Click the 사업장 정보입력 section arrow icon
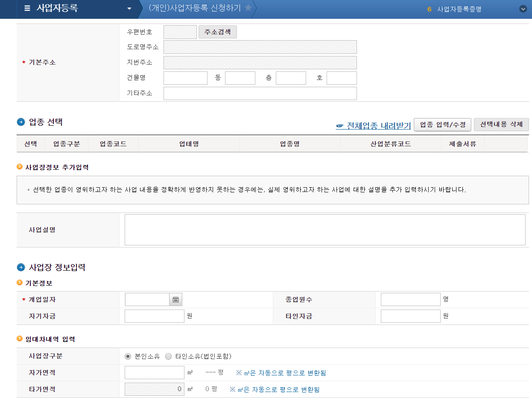 pos(21,267)
